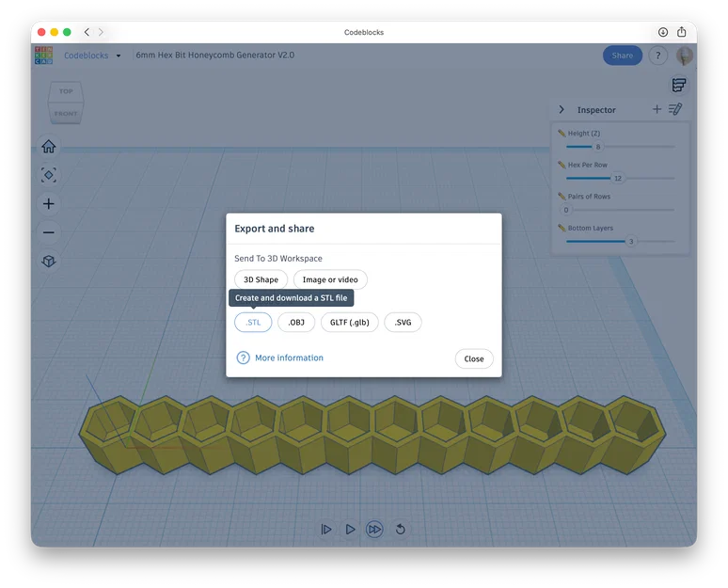The width and height of the screenshot is (728, 588).
Task: Click the Inspector edit list pencil icon
Action: pyautogui.click(x=675, y=109)
